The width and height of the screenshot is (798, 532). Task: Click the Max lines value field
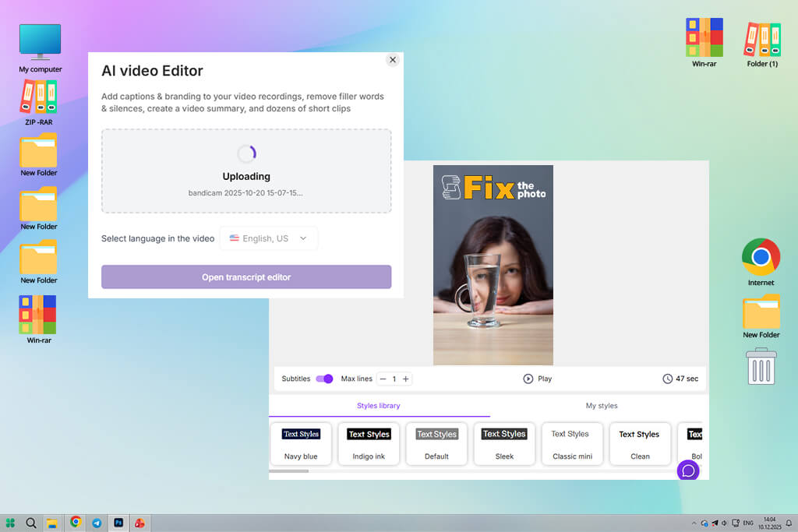pos(394,379)
